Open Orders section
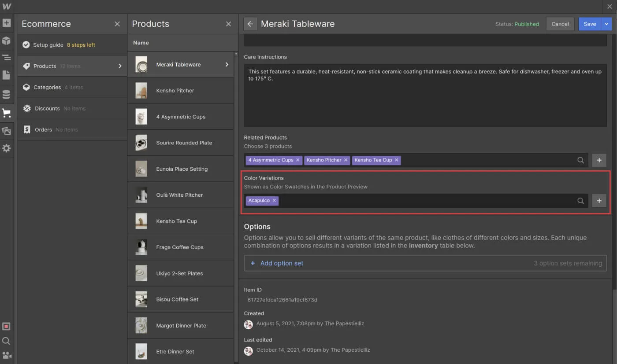Screen dimensions: 617x364 point(72,129)
